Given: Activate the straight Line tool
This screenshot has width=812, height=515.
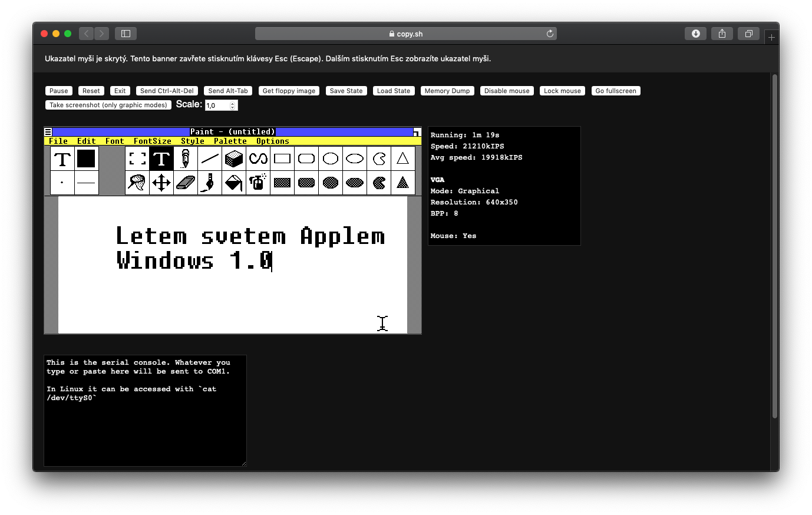Looking at the screenshot, I should (210, 159).
